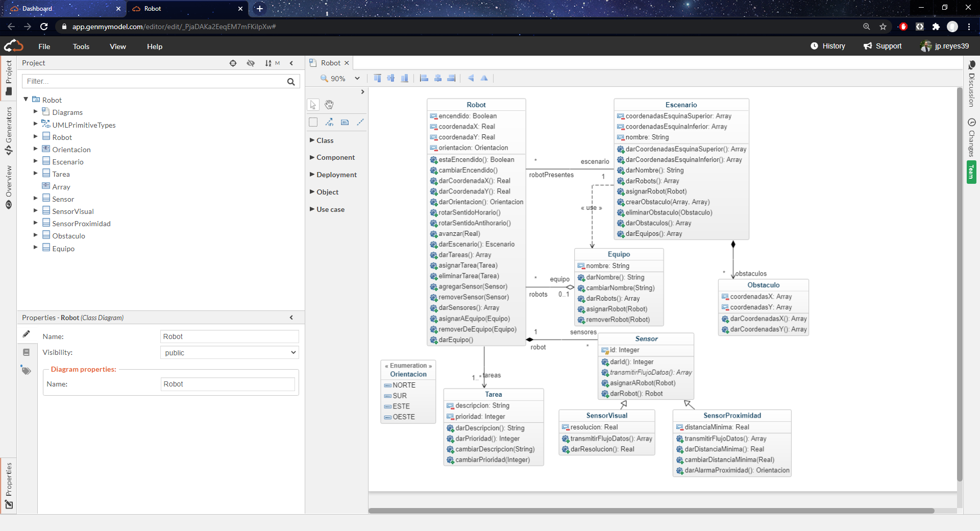Click the Support link
Screen dimensions: 980x531
coord(883,46)
